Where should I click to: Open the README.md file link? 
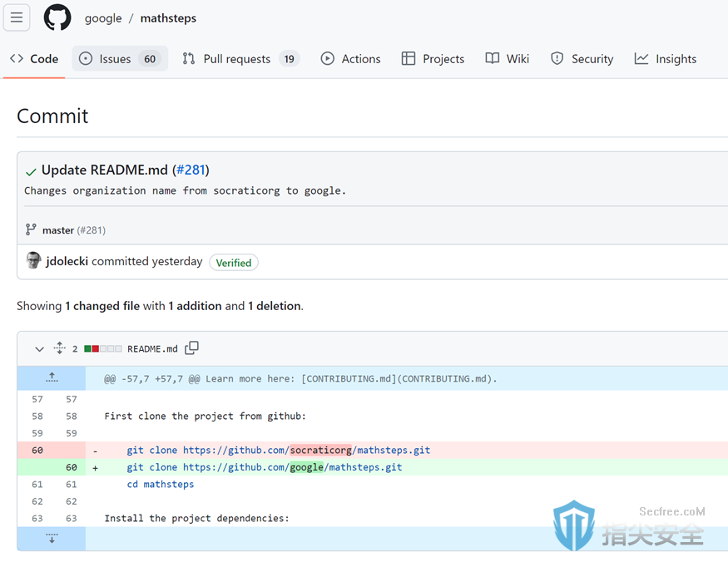(x=152, y=349)
